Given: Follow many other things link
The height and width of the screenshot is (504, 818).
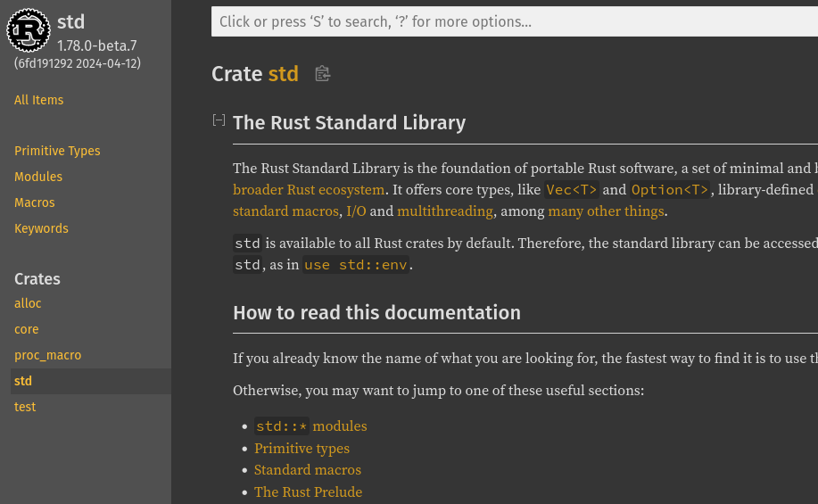Looking at the screenshot, I should coord(606,211).
